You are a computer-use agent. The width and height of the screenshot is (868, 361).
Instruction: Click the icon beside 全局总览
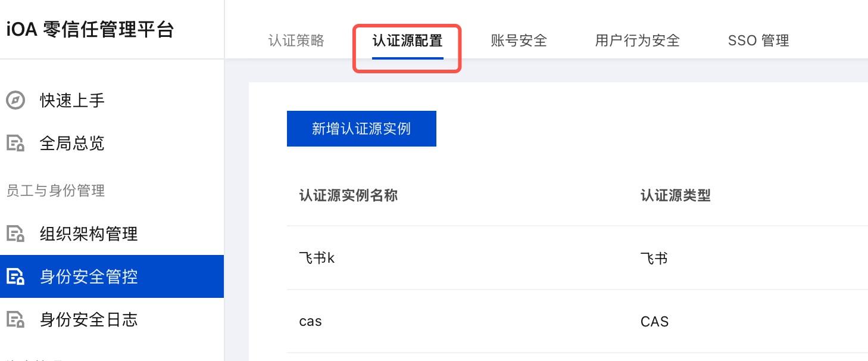click(15, 144)
